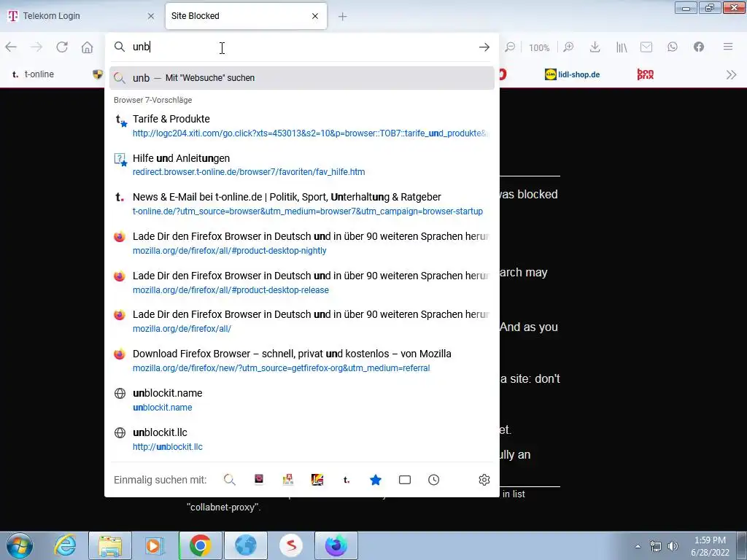Search once in history (clock)
This screenshot has width=747, height=560.
point(433,480)
